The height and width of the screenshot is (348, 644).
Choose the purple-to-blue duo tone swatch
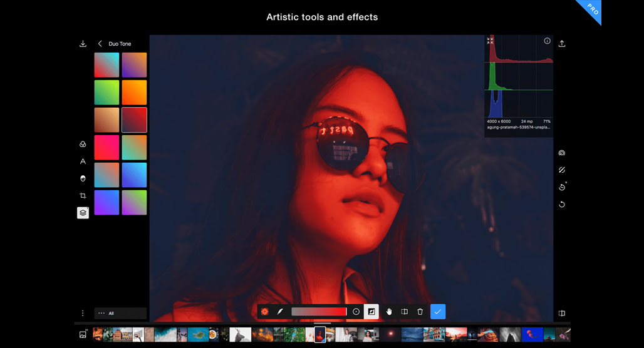point(106,202)
